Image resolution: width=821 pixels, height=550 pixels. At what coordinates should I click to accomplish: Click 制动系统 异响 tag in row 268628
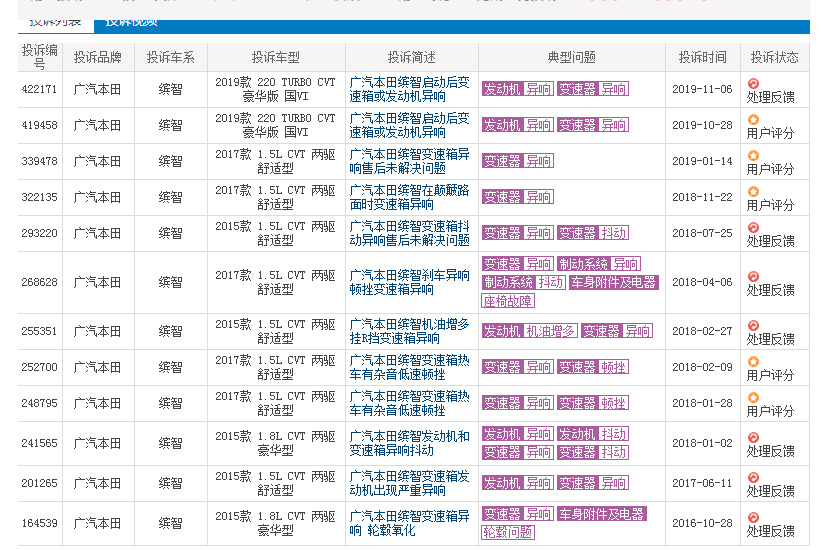(x=599, y=263)
